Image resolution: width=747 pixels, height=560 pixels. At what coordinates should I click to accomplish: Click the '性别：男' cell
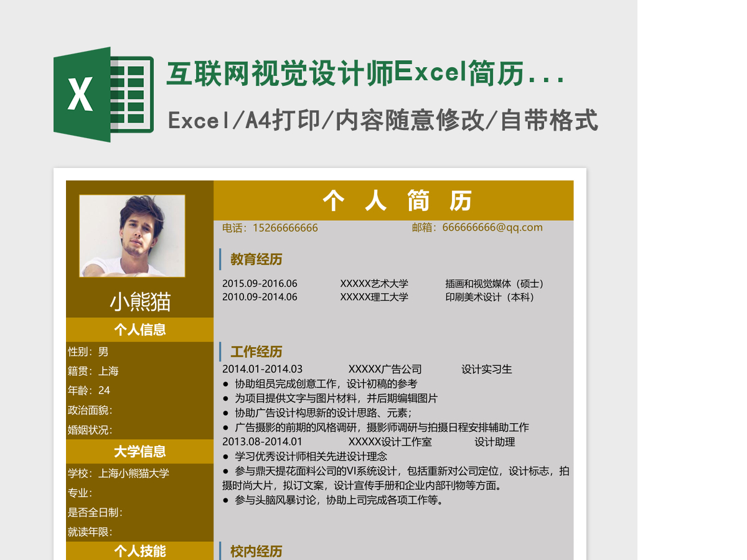click(88, 352)
